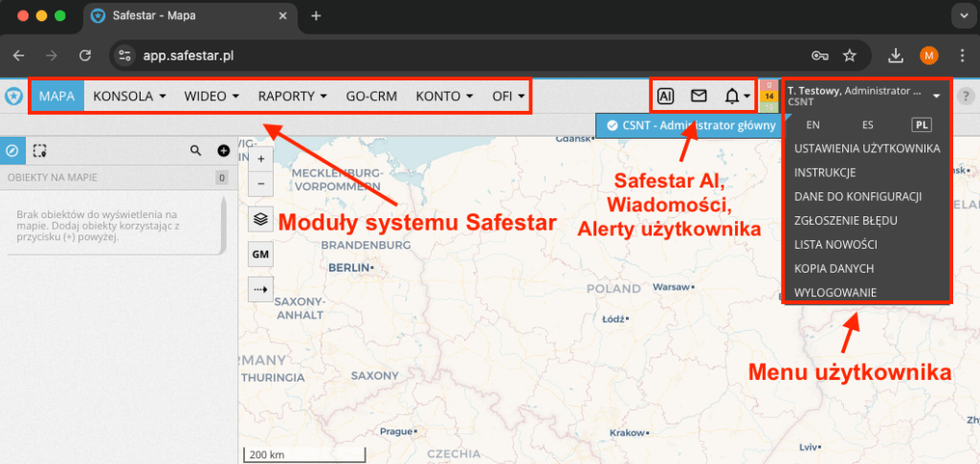Select the PL language option
Image resolution: width=980 pixels, height=464 pixels.
(x=922, y=125)
